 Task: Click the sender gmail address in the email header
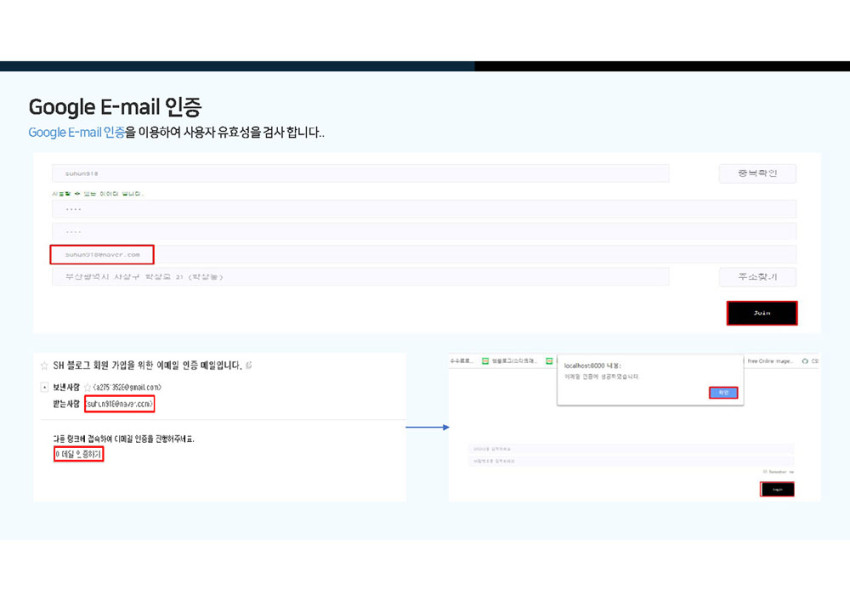point(127,387)
